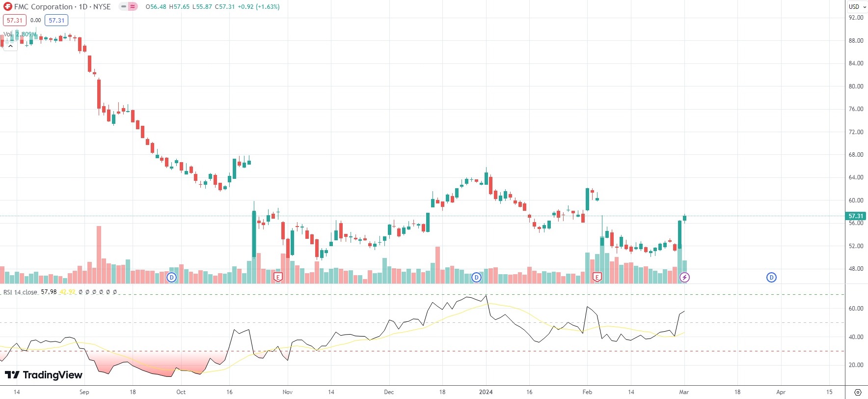This screenshot has height=399, width=868.
Task: Click the red 57.31 sell button
Action: coord(15,20)
